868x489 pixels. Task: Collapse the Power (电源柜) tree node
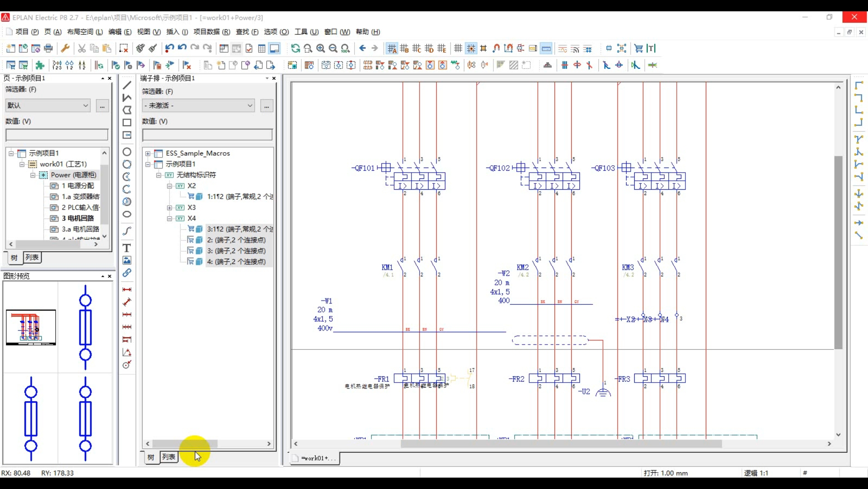point(33,175)
